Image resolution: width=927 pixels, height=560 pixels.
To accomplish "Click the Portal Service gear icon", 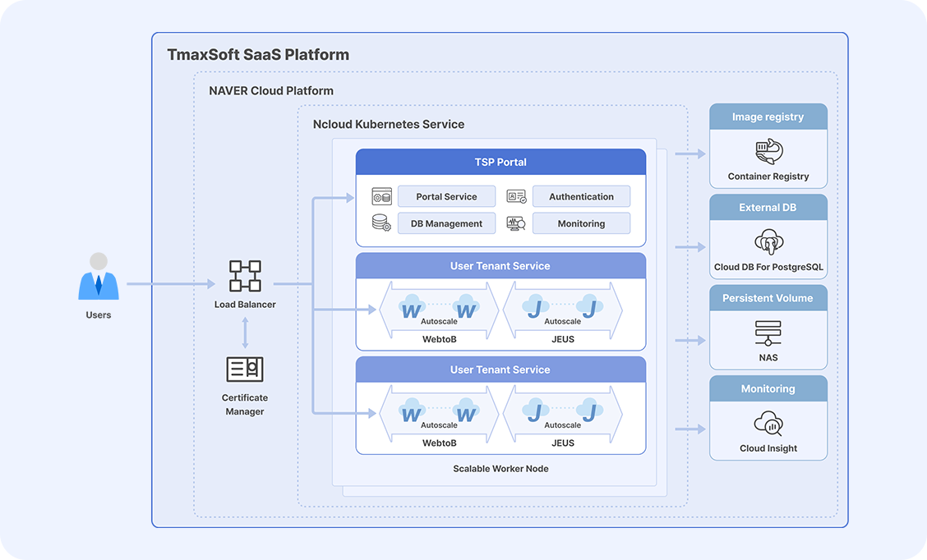I will [x=381, y=196].
